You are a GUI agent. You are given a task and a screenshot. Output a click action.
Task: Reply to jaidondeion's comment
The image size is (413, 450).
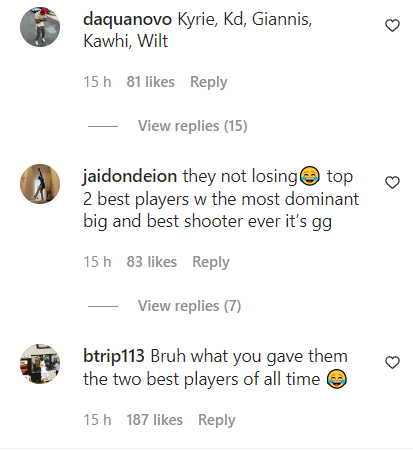(x=211, y=262)
